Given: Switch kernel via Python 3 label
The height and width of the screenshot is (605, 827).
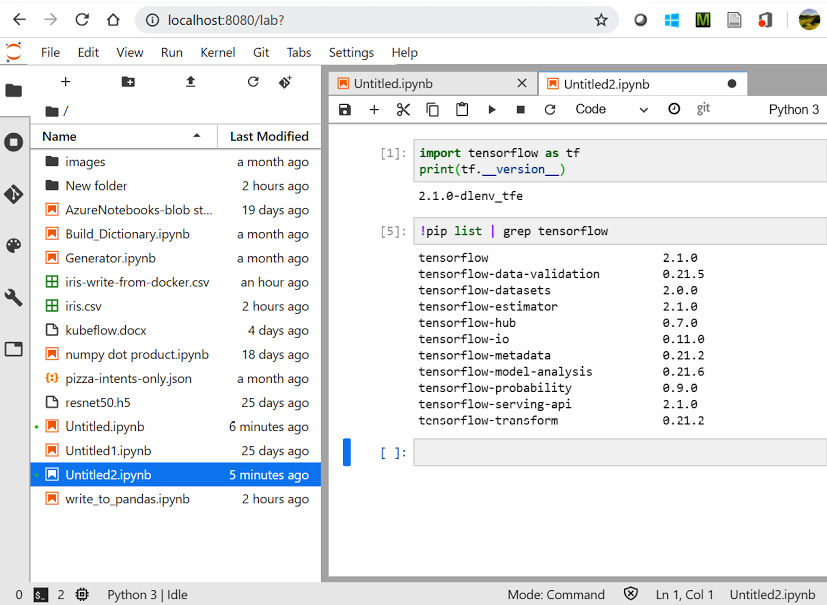Looking at the screenshot, I should click(x=793, y=109).
